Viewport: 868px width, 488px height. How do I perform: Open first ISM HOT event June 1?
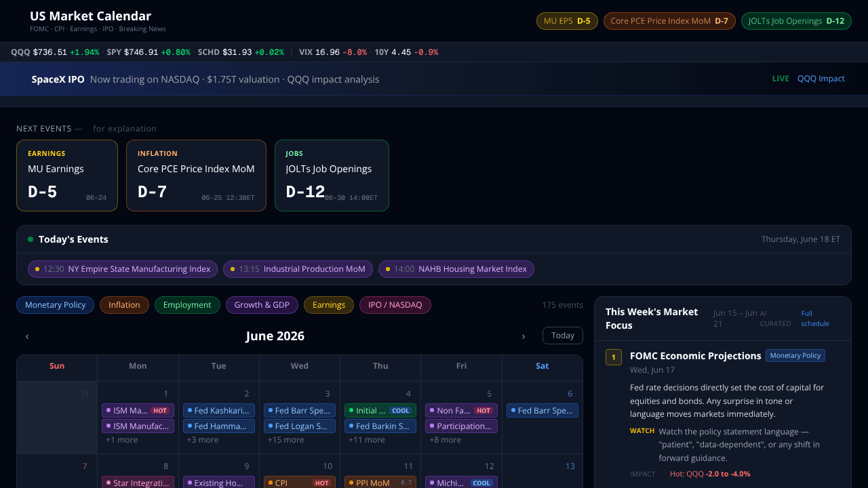138,411
